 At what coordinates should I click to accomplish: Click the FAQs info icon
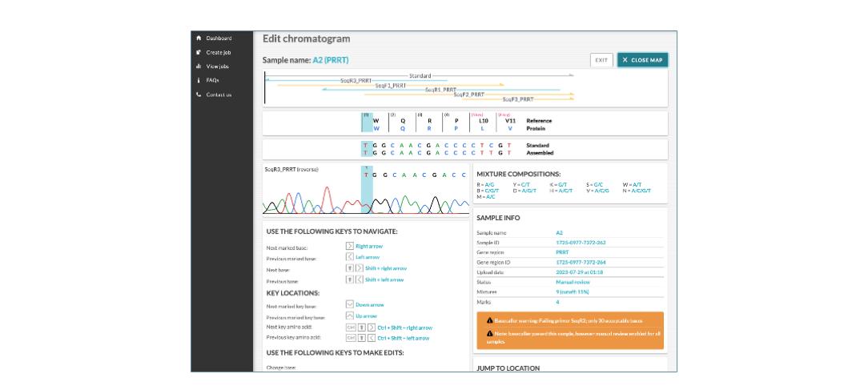[x=199, y=80]
